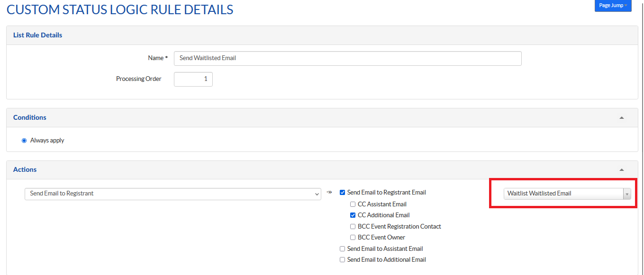The image size is (644, 275).
Task: Open the Send Email to Registrant action dropdown
Action: click(x=172, y=194)
